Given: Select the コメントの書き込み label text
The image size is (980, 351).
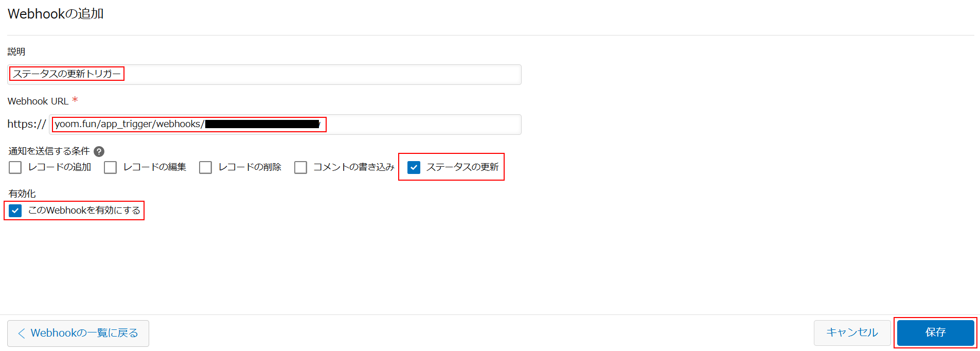Looking at the screenshot, I should click(354, 167).
